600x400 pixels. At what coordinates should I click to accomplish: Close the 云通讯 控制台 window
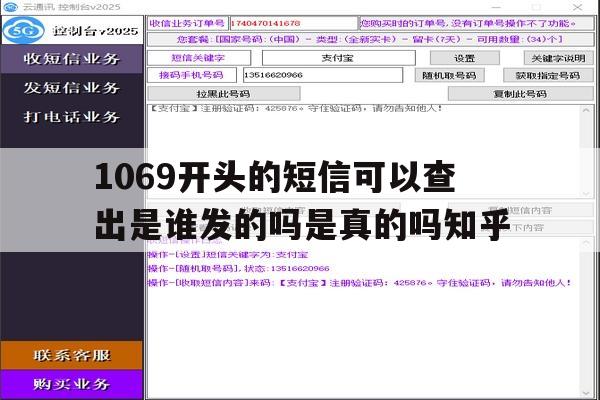577,7
